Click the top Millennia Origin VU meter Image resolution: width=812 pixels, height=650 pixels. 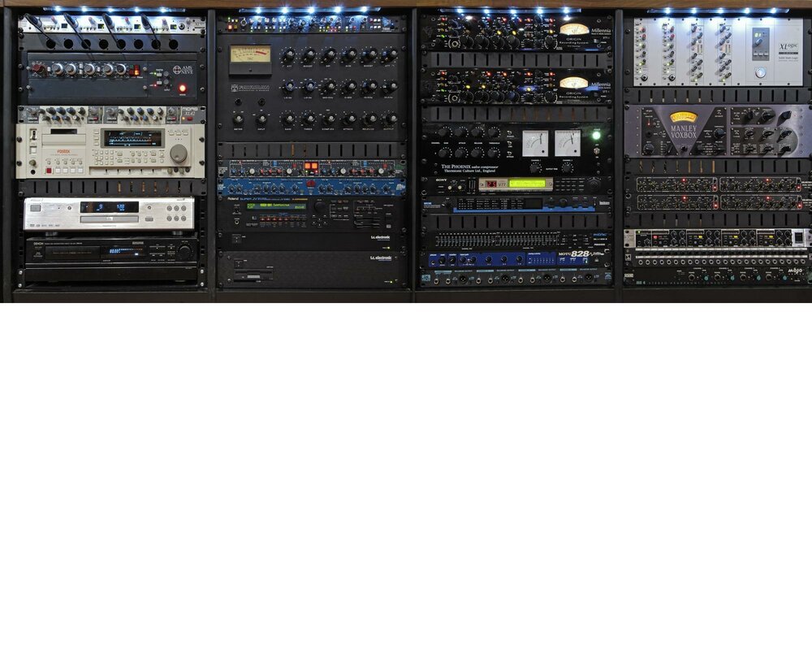pyautogui.click(x=574, y=29)
